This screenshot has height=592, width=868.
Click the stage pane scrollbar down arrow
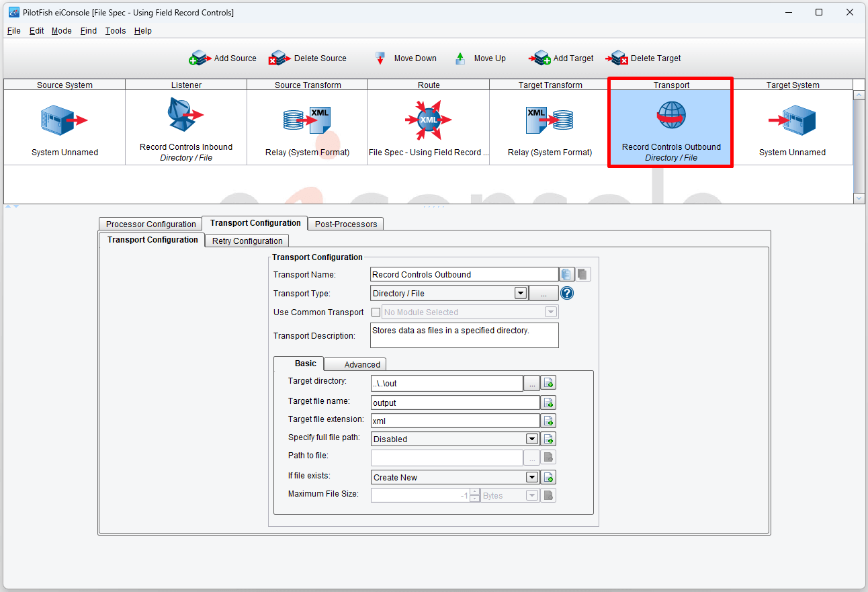click(859, 198)
